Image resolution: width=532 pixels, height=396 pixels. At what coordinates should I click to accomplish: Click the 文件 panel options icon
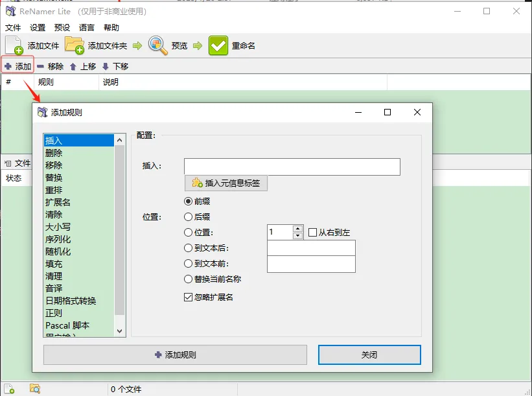click(8, 163)
